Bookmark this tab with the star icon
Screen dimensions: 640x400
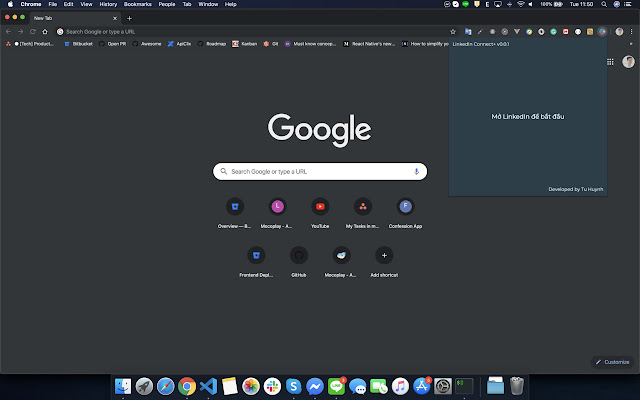(x=453, y=31)
